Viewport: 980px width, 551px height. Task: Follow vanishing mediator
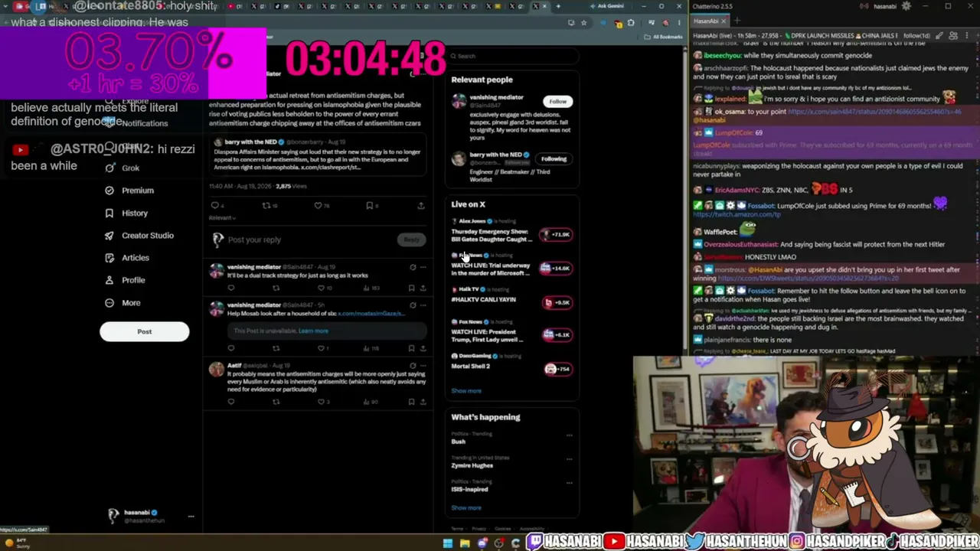point(557,101)
